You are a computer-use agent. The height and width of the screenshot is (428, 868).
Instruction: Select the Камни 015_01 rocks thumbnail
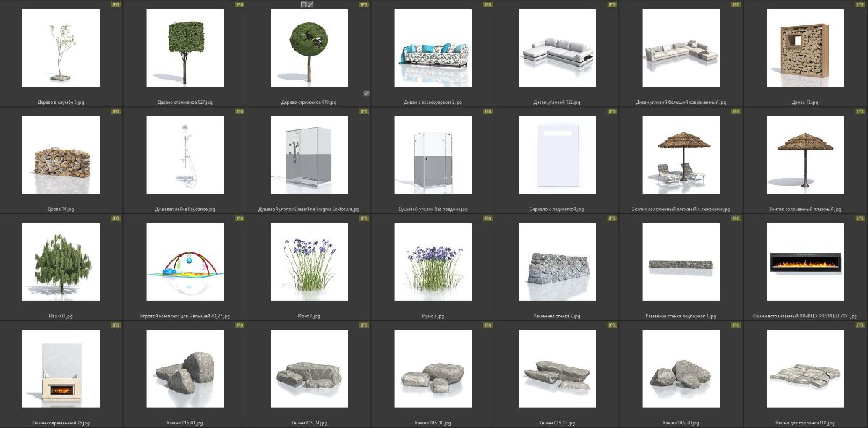[x=185, y=369]
